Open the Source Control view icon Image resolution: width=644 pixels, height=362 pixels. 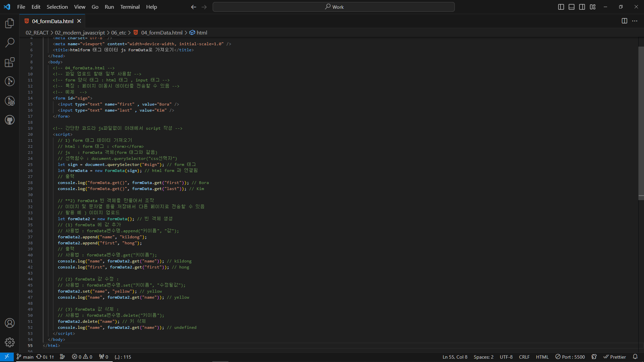10,81
